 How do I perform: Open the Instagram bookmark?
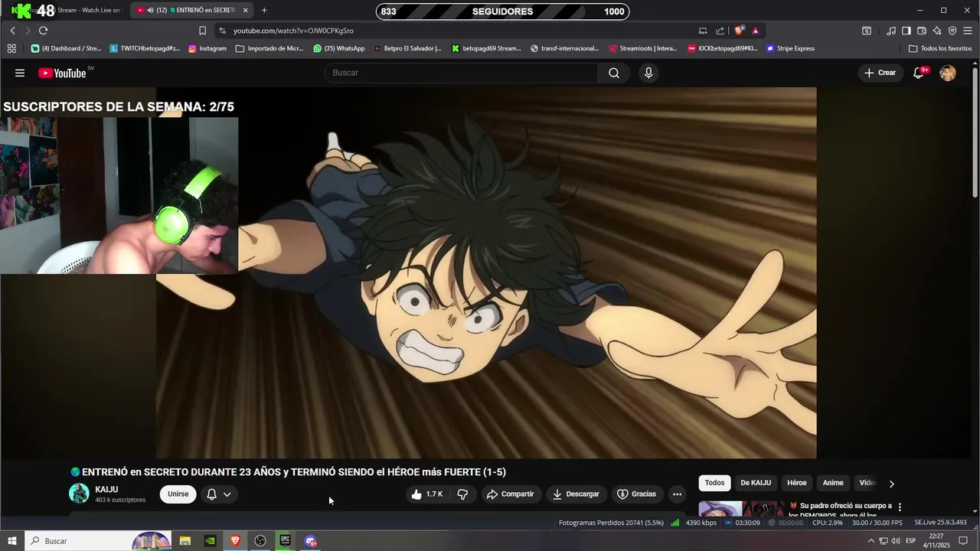[x=207, y=48]
